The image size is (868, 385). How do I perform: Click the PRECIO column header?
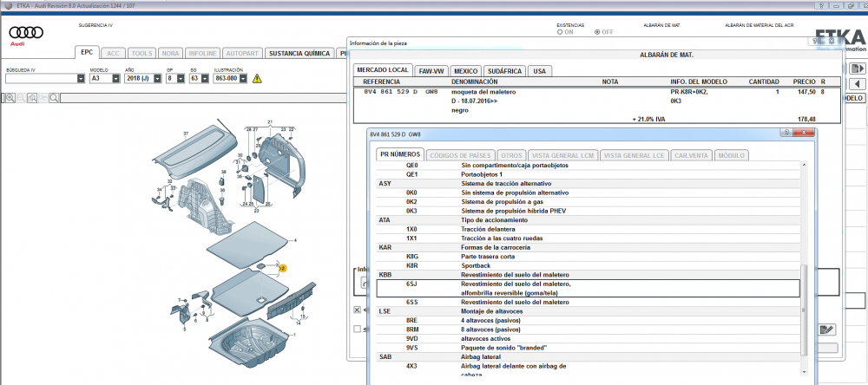point(804,82)
